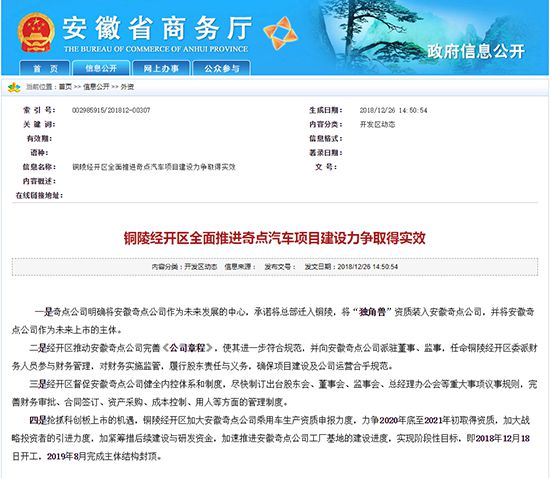550x478 pixels.
Task: Open the 首页 navigation tab
Action: pos(46,68)
